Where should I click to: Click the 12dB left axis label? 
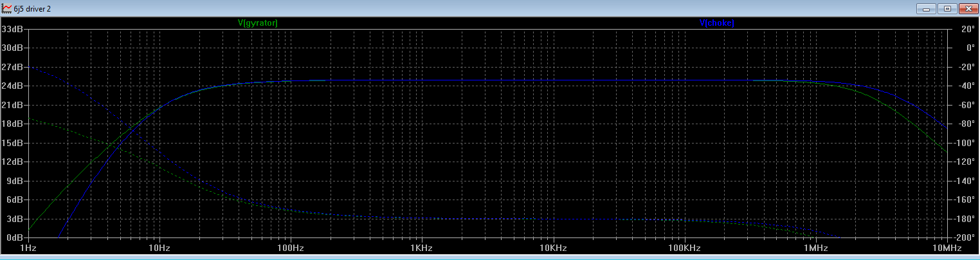[13, 162]
